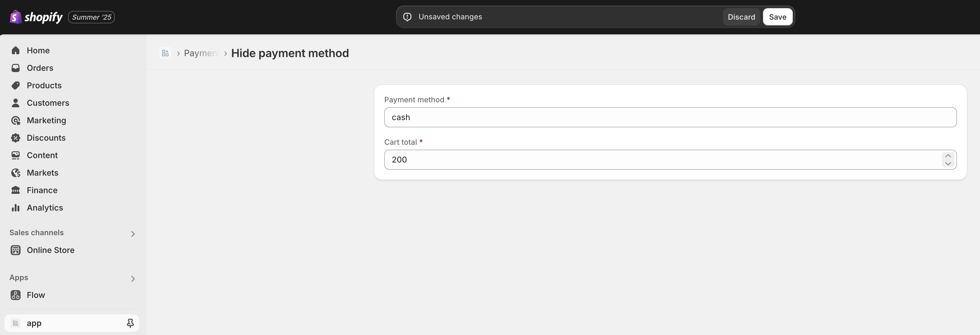This screenshot has height=335, width=980.
Task: Focus the Payment method input field
Action: (x=670, y=117)
